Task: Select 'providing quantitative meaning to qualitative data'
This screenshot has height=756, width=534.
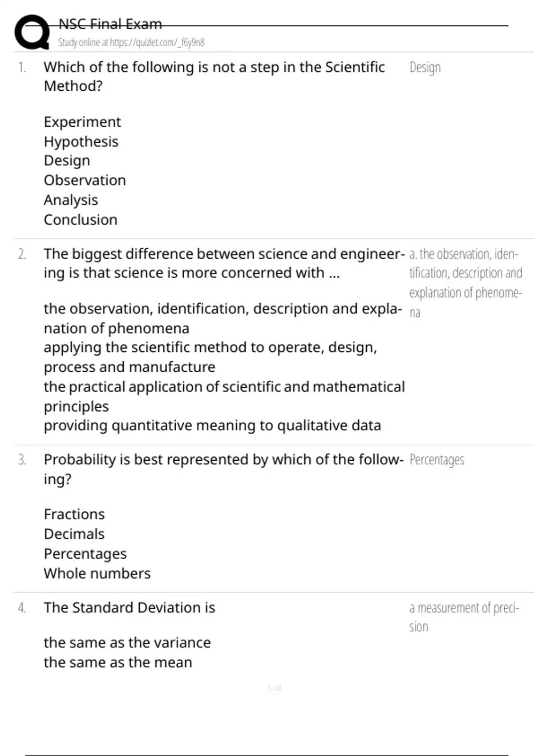Action: click(x=212, y=426)
